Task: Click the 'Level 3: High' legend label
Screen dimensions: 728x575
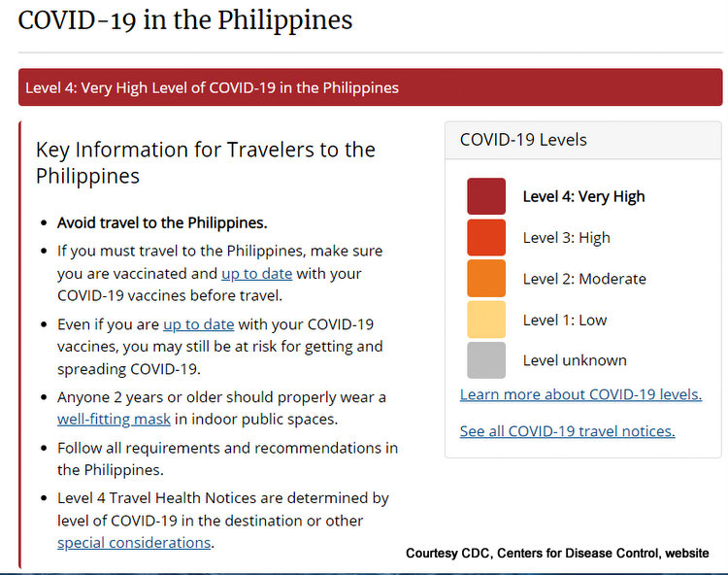Action: 567,238
